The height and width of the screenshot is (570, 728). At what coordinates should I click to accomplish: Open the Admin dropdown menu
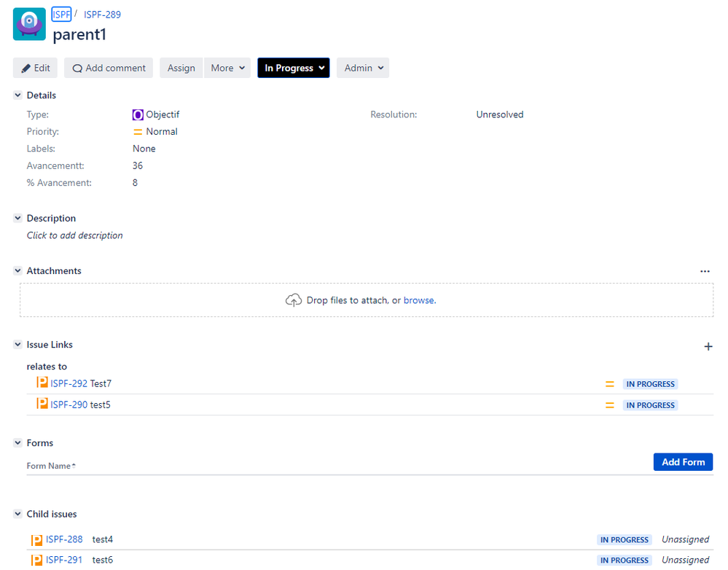(363, 69)
